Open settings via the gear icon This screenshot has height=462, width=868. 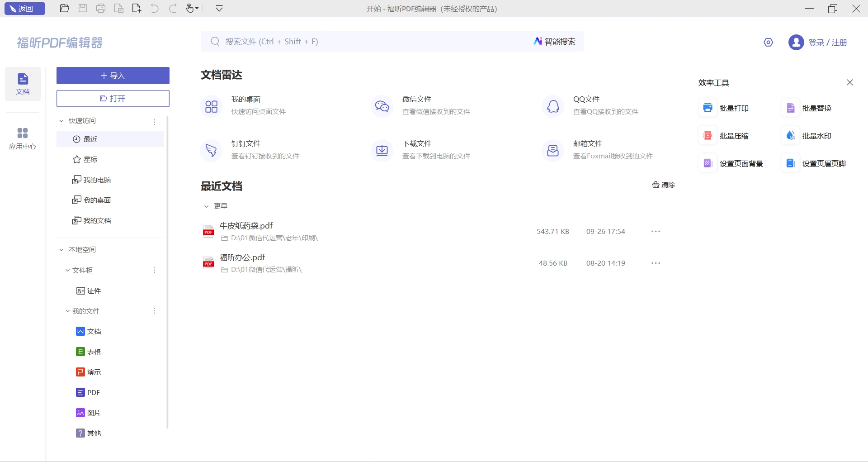[x=768, y=42]
